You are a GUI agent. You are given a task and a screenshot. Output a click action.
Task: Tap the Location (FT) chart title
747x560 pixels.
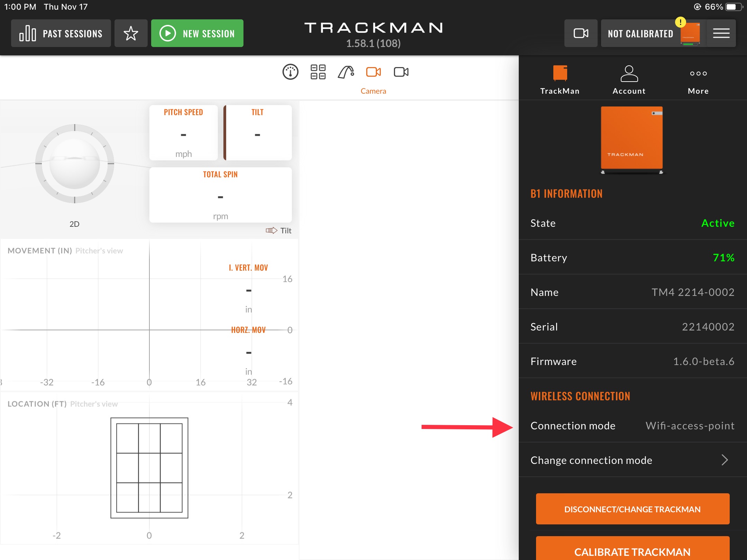point(37,404)
